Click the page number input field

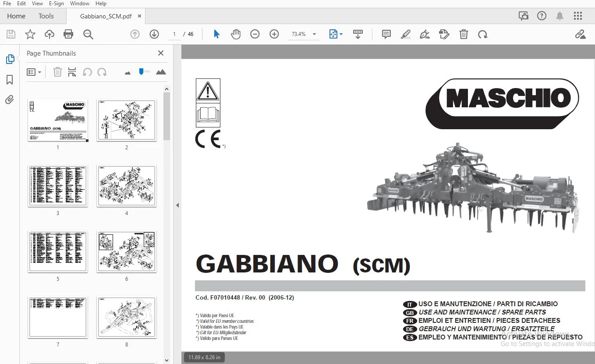[x=174, y=34]
